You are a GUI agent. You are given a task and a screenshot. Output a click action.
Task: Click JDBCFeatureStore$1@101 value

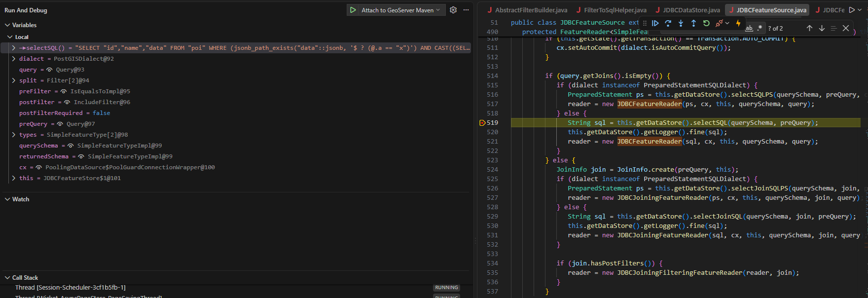coord(82,178)
